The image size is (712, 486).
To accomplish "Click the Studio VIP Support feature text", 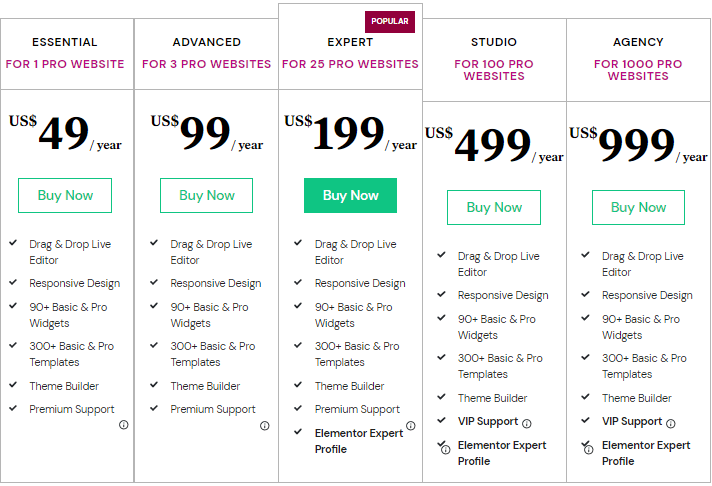I will (x=488, y=422).
